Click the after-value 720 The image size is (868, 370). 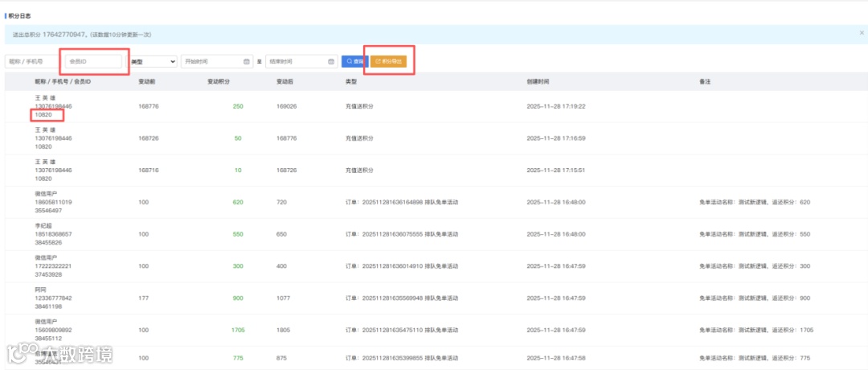[x=282, y=202]
